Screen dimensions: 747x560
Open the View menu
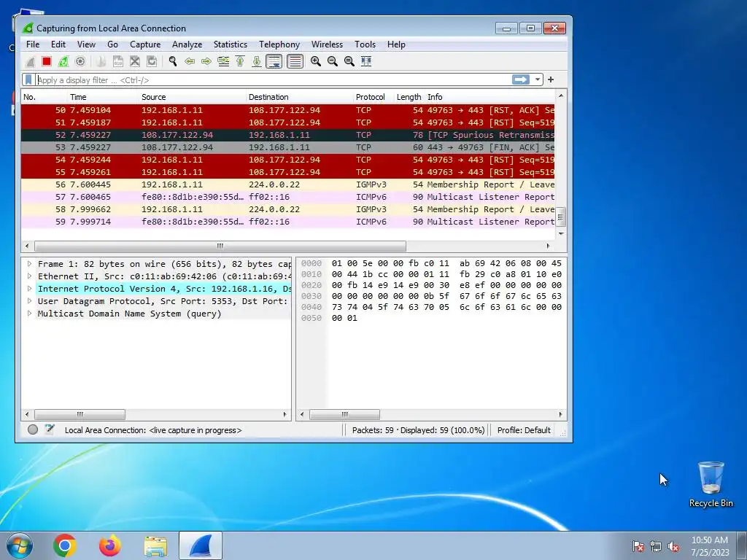[86, 44]
